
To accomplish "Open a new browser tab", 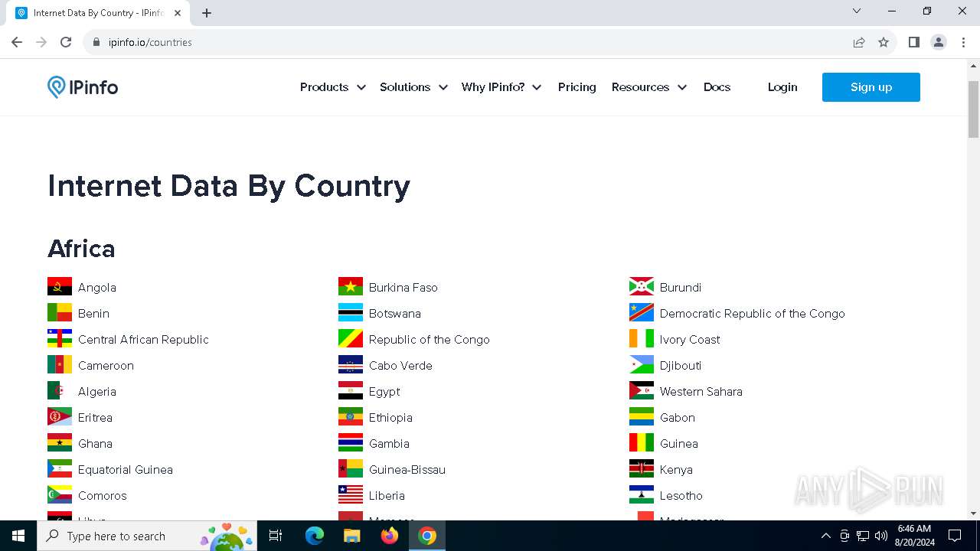I will [207, 13].
